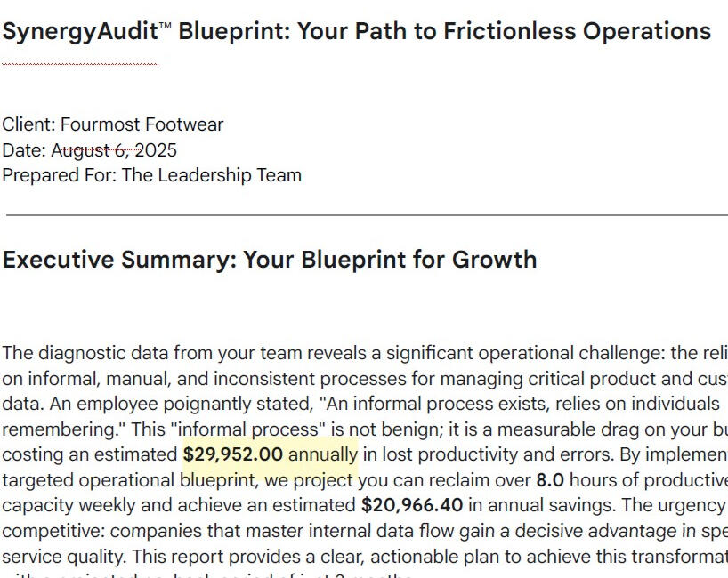
Task: Click the "Prepared For: The Leadership Team" line
Action: pyautogui.click(x=151, y=175)
